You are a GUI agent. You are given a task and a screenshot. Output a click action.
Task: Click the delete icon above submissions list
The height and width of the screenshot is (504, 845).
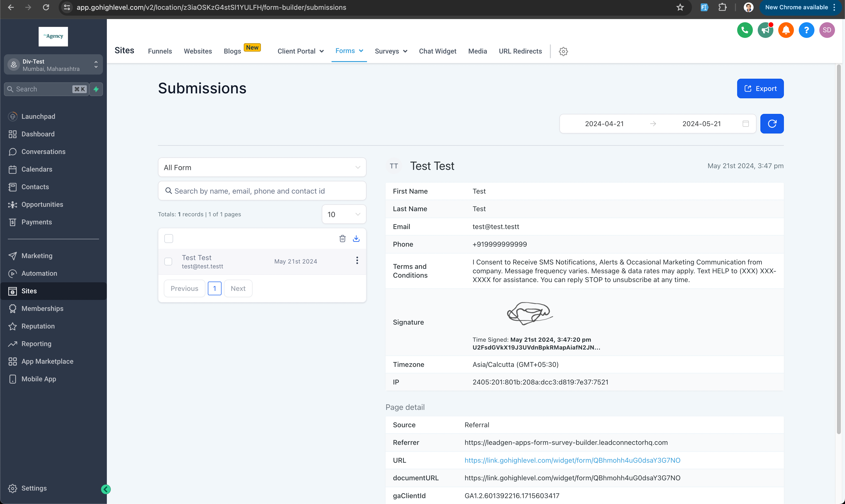(342, 238)
